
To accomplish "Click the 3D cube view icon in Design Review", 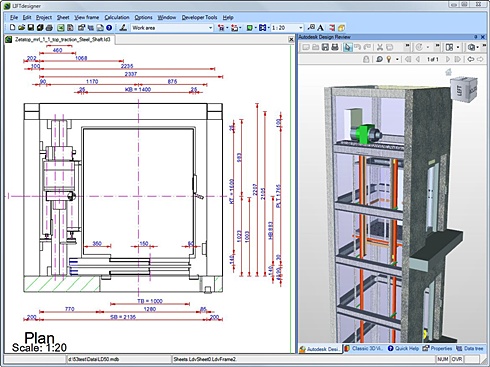I will (x=471, y=47).
